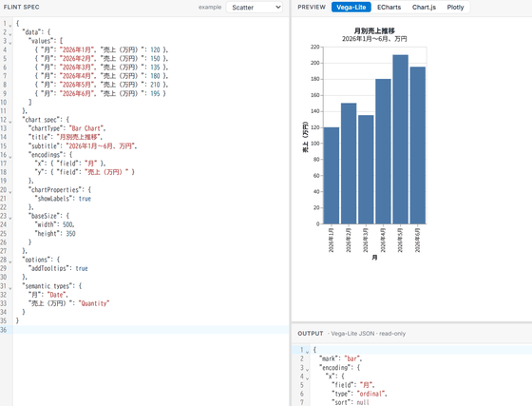Collapse the "data" block fold arrow
The height and width of the screenshot is (406, 532).
click(x=10, y=34)
